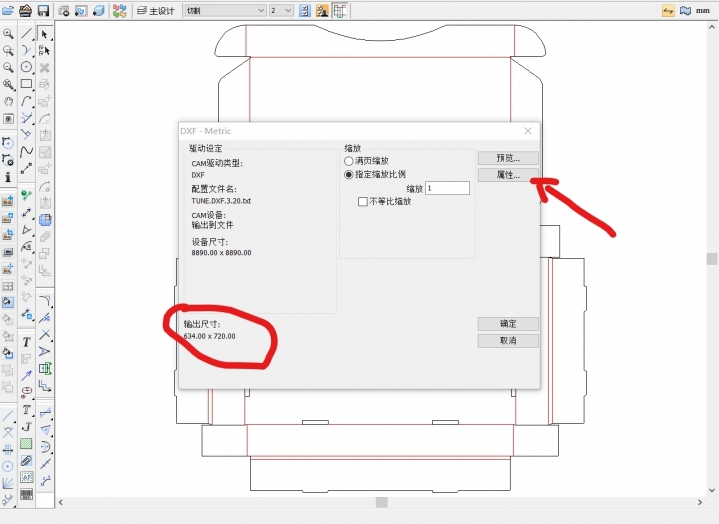Click the 缩放 scale value input field
The width and height of the screenshot is (719, 524).
point(447,188)
